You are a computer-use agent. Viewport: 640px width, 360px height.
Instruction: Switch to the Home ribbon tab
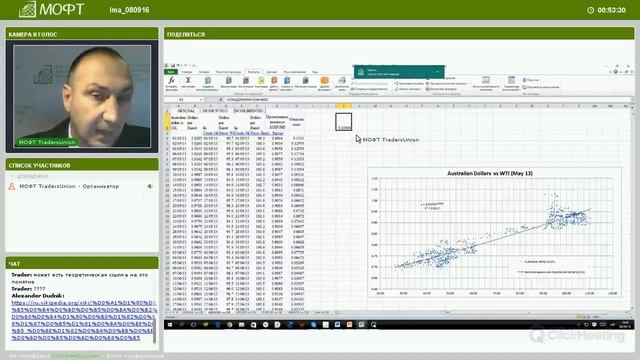click(x=187, y=72)
